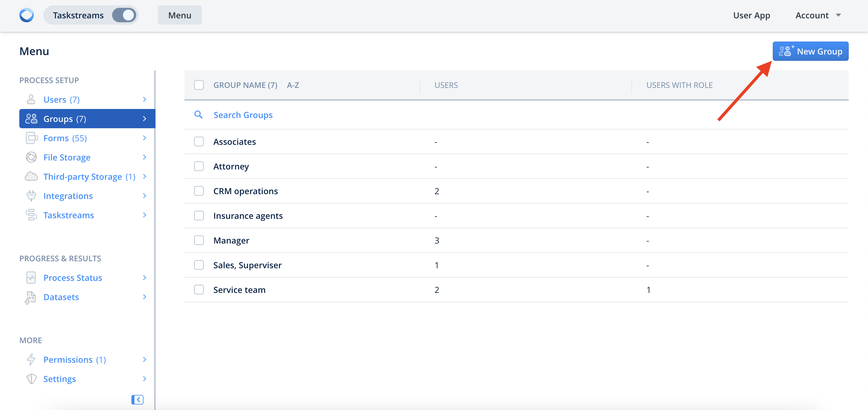Click the File Storage icon
The height and width of the screenshot is (410, 868).
point(31,157)
